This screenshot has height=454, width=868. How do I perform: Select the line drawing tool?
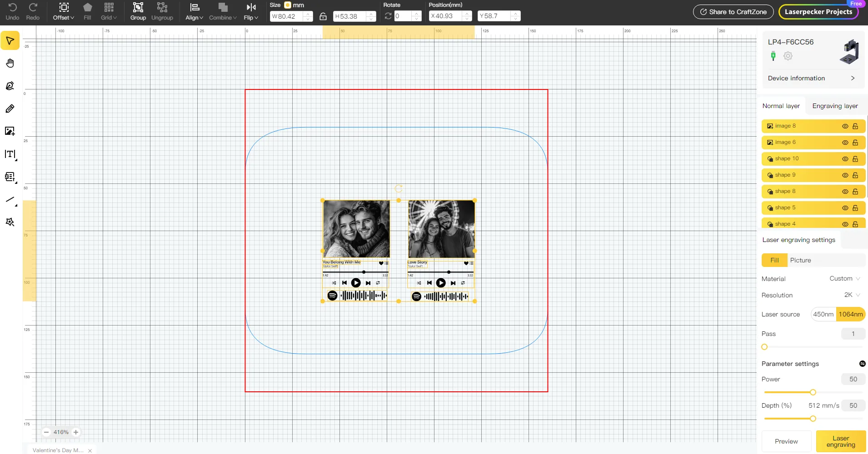tap(10, 200)
